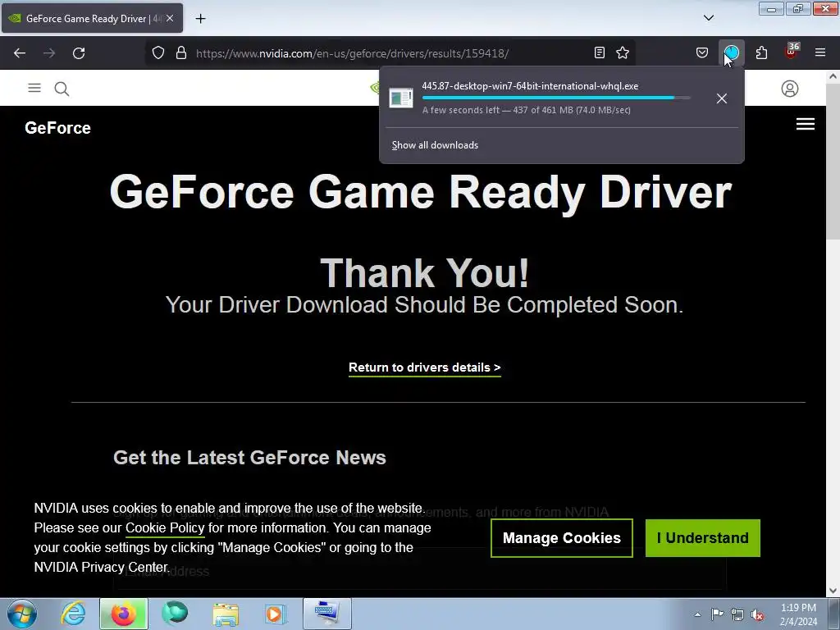The width and height of the screenshot is (840, 630).
Task: Toggle reader view icon in address bar
Action: [x=600, y=52]
